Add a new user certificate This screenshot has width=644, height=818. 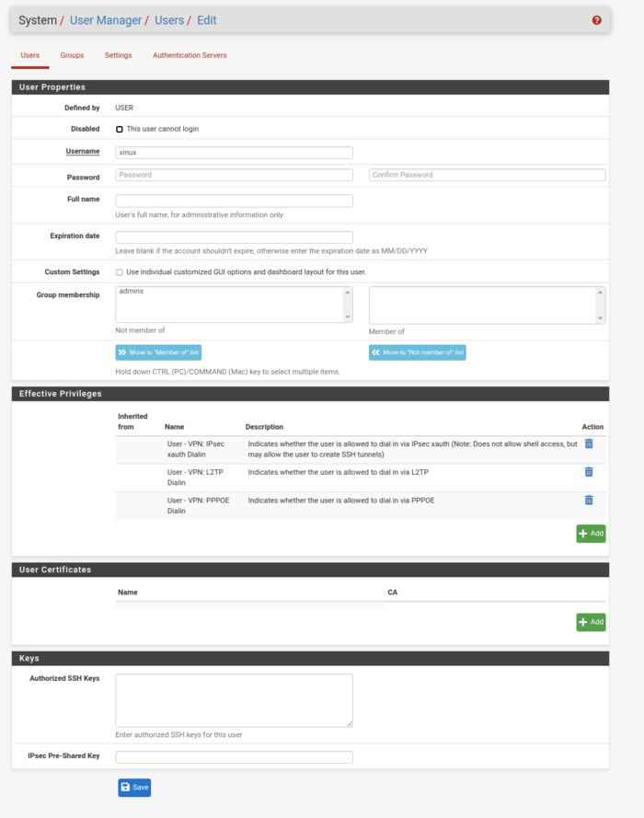click(x=591, y=622)
